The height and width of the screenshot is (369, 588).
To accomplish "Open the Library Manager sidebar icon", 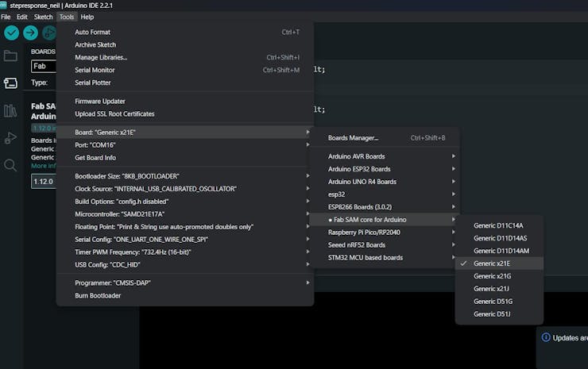I will coord(10,110).
